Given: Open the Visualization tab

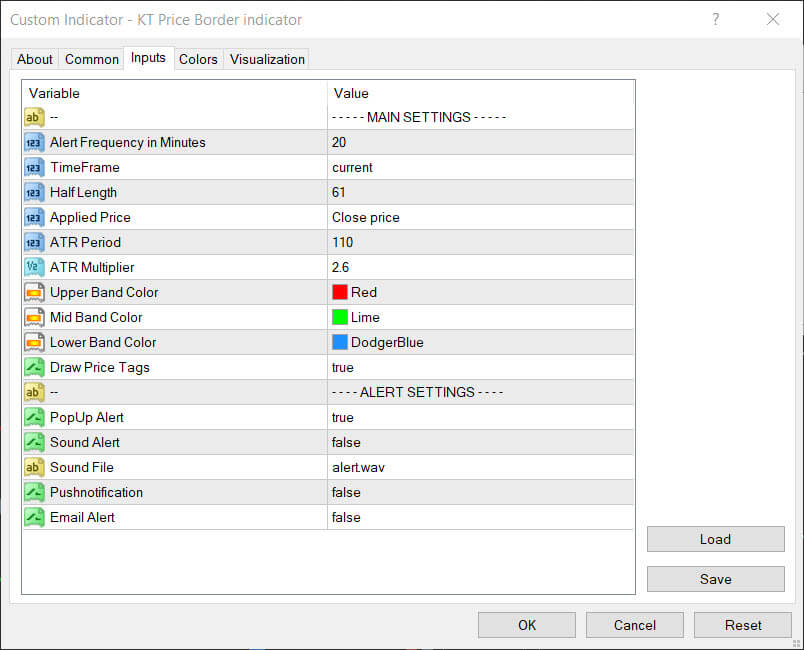Looking at the screenshot, I should (x=267, y=59).
